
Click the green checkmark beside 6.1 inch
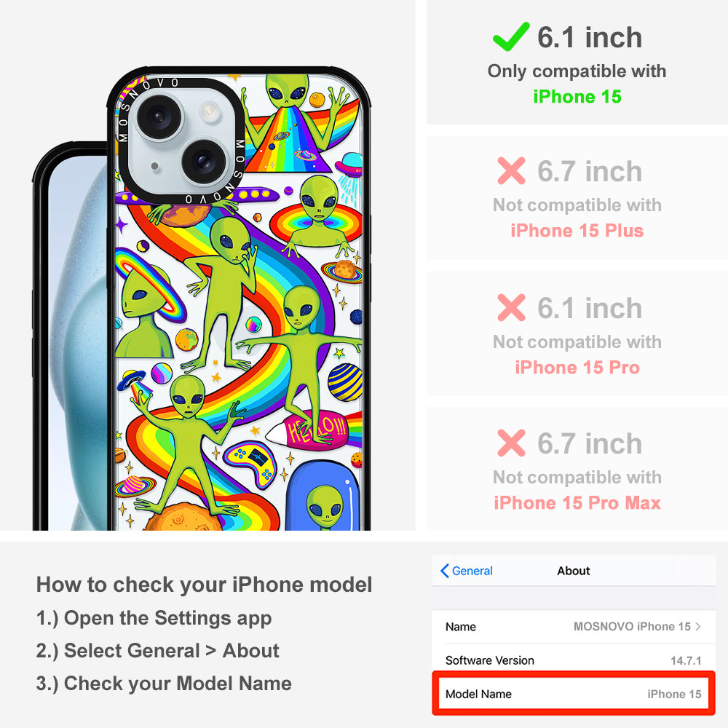pyautogui.click(x=511, y=36)
